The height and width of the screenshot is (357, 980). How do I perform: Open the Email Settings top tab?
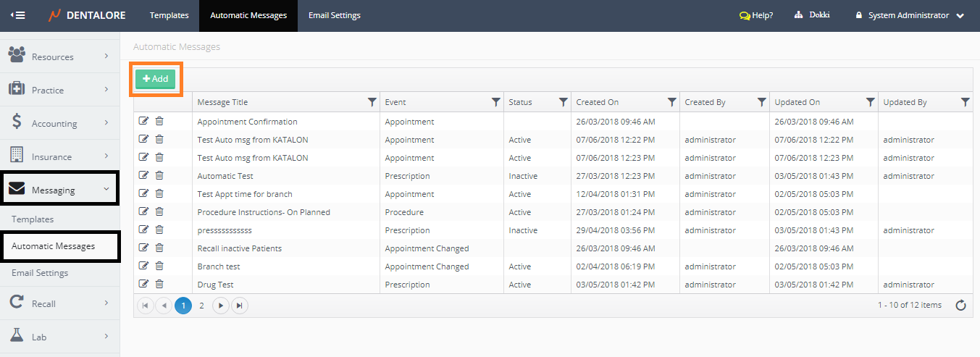(334, 15)
